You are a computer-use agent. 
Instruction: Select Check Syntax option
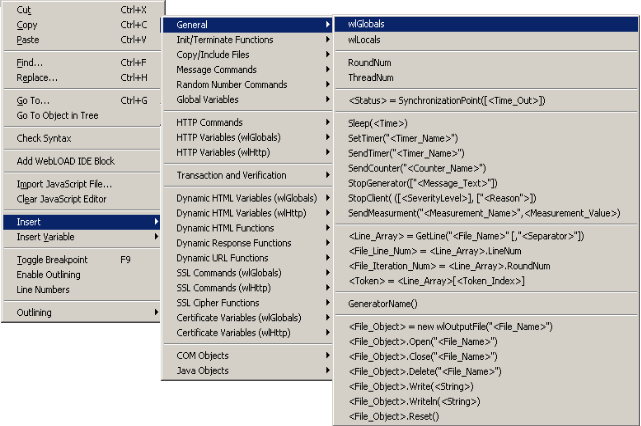pyautogui.click(x=44, y=138)
